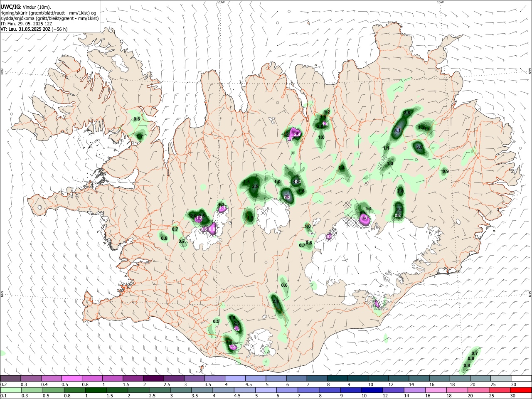Click the '0.4' label in the upper legend row
The width and height of the screenshot is (532, 399).
(x=44, y=384)
